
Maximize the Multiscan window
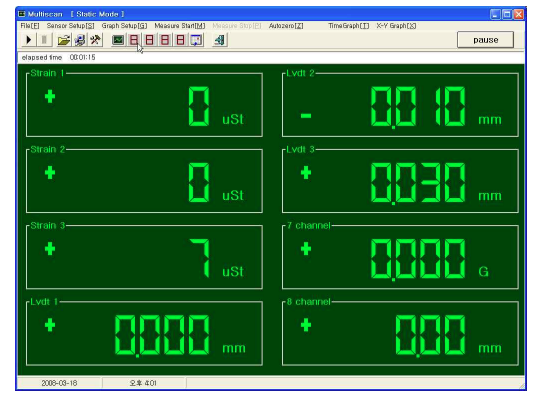(507, 14)
